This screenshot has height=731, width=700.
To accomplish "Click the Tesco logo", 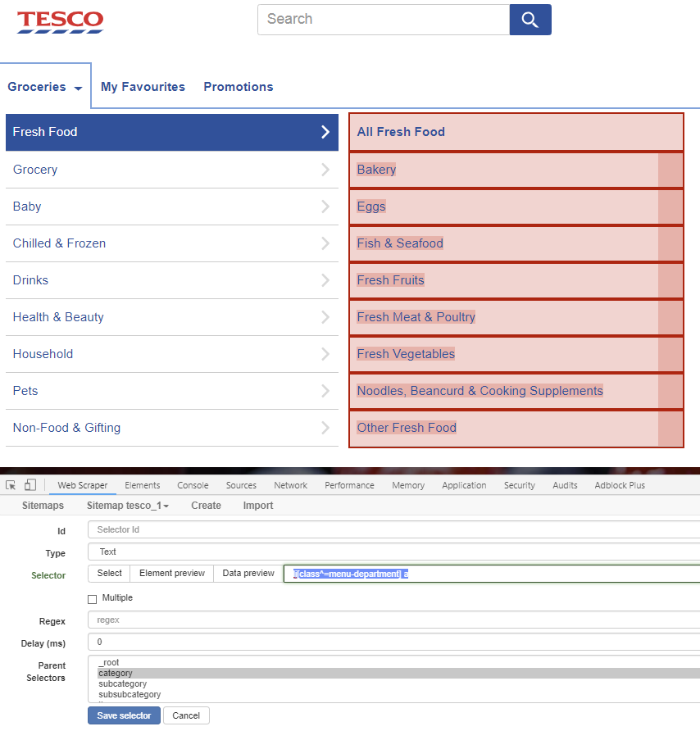I will (61, 21).
